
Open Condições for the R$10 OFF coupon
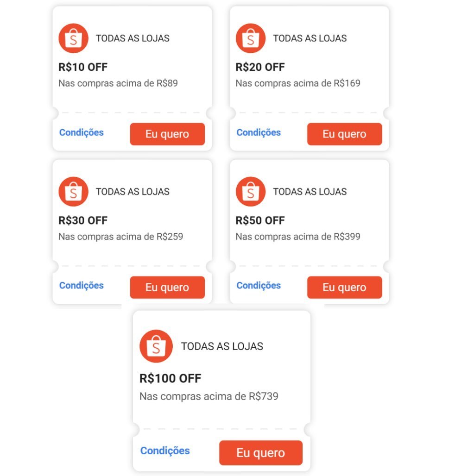tap(82, 133)
